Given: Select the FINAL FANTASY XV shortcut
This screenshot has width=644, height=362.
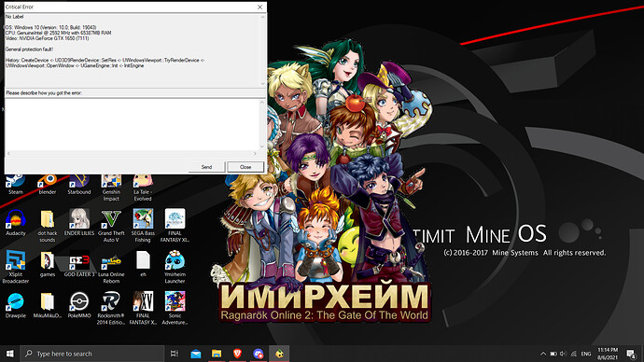Looking at the screenshot, I should click(x=143, y=308).
